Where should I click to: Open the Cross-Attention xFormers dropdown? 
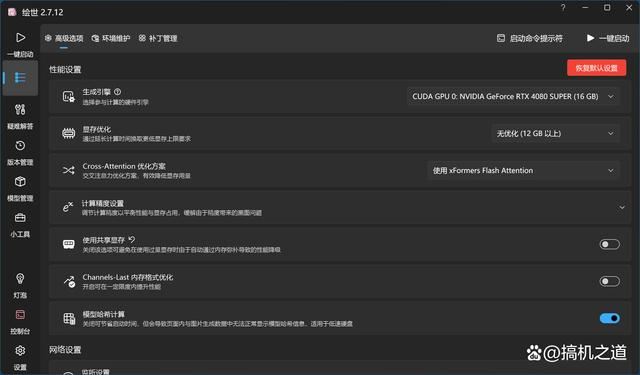pos(523,170)
